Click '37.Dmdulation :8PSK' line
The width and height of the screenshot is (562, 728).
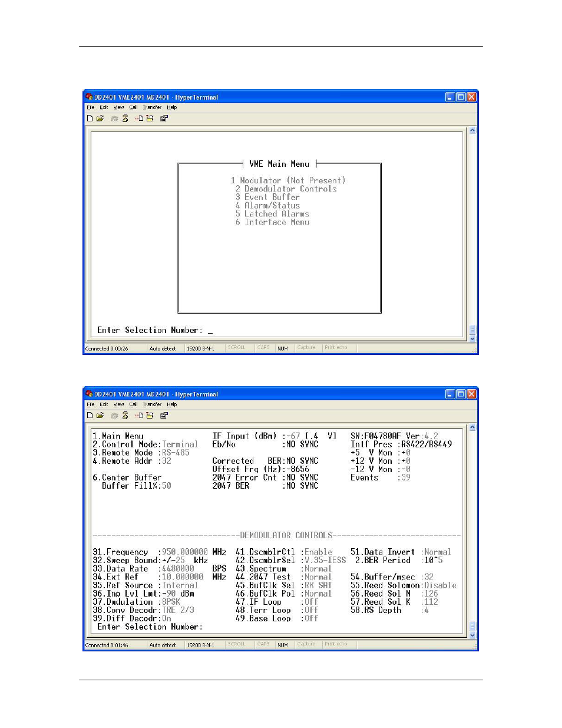pos(137,601)
